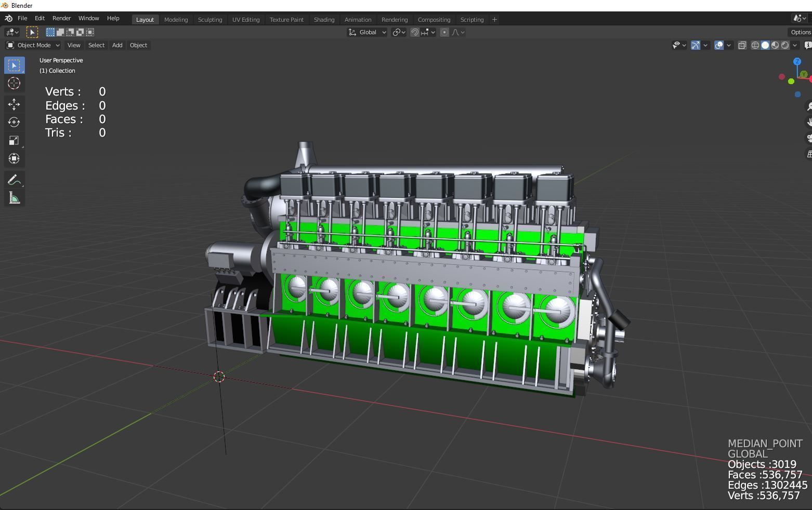
Task: Pick the Cursor tool
Action: [x=14, y=83]
